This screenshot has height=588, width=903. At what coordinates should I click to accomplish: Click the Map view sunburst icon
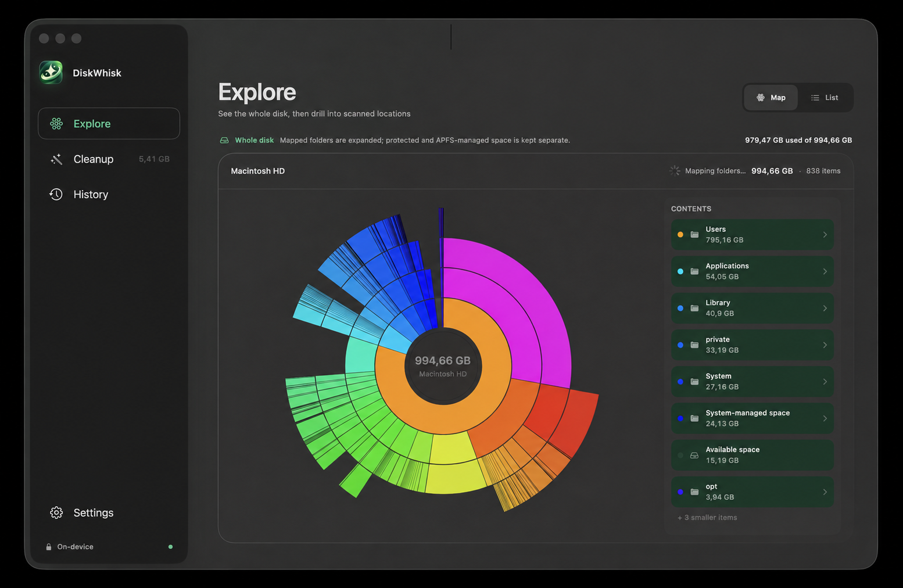click(761, 98)
